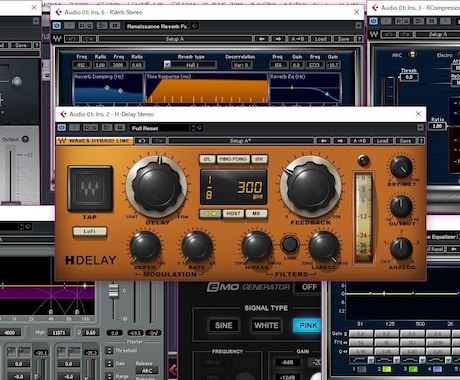Click the large FEEDBACK knob
The width and height of the screenshot is (460, 380).
click(311, 187)
